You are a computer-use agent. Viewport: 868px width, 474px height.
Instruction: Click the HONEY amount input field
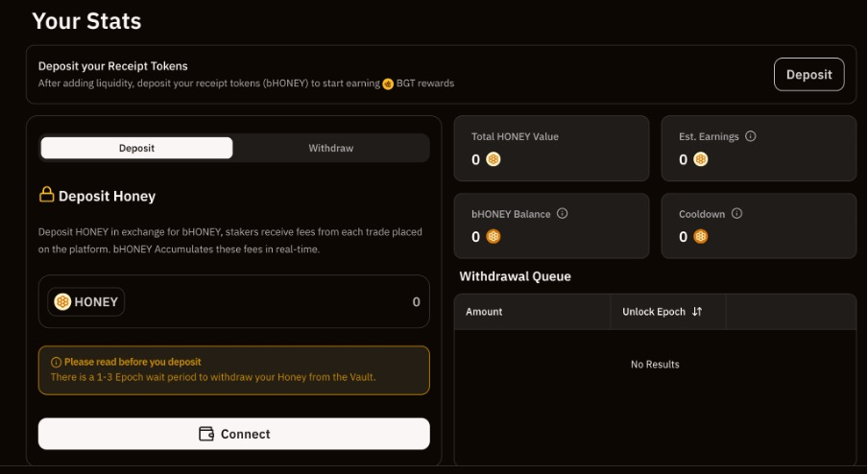click(x=278, y=301)
